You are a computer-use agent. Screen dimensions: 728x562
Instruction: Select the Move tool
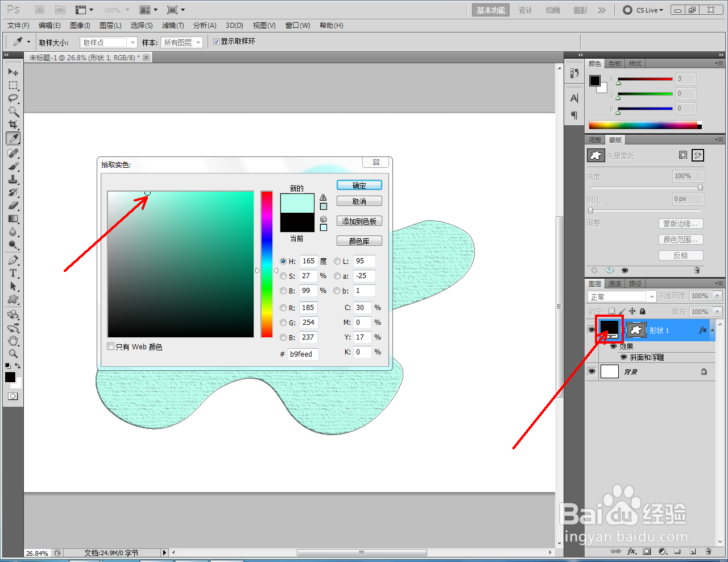click(x=13, y=72)
